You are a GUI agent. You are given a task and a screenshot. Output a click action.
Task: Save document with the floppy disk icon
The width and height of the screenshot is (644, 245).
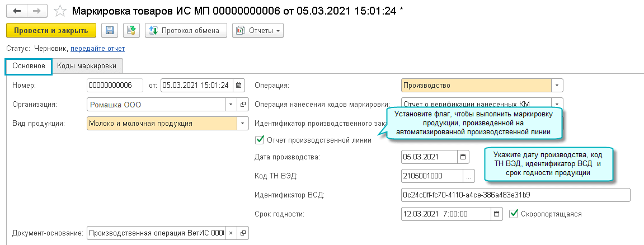click(x=109, y=31)
